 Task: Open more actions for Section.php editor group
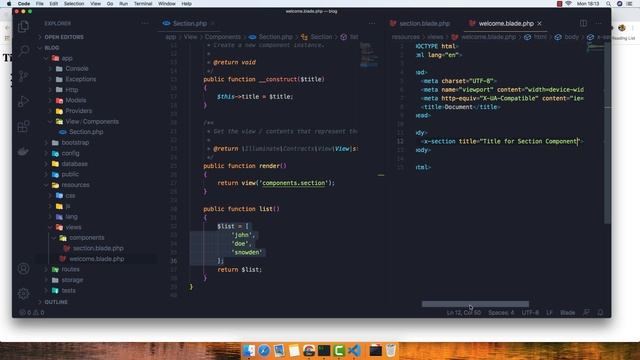click(x=371, y=23)
